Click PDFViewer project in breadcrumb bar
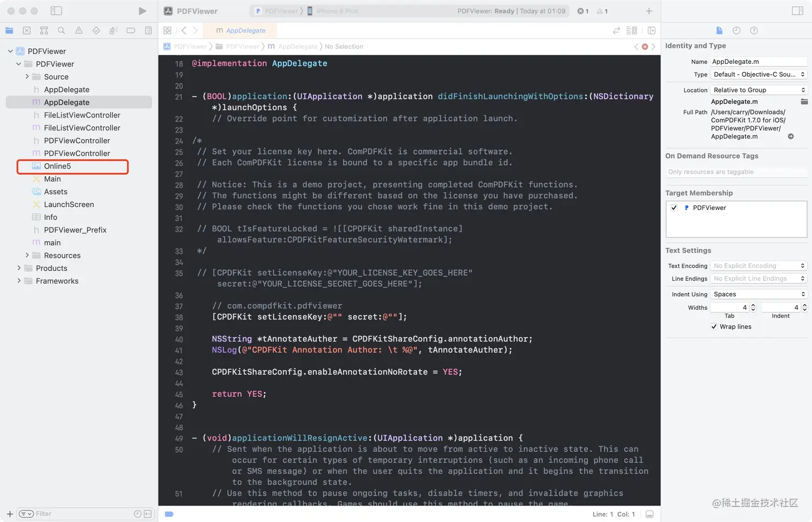Screen dimensions: 812x522 tap(185, 47)
